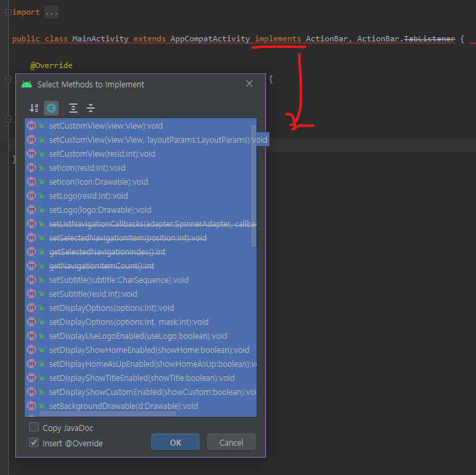476x475 pixels.
Task: Select setDisplayOptions(options:int):void
Action: (x=141, y=308)
